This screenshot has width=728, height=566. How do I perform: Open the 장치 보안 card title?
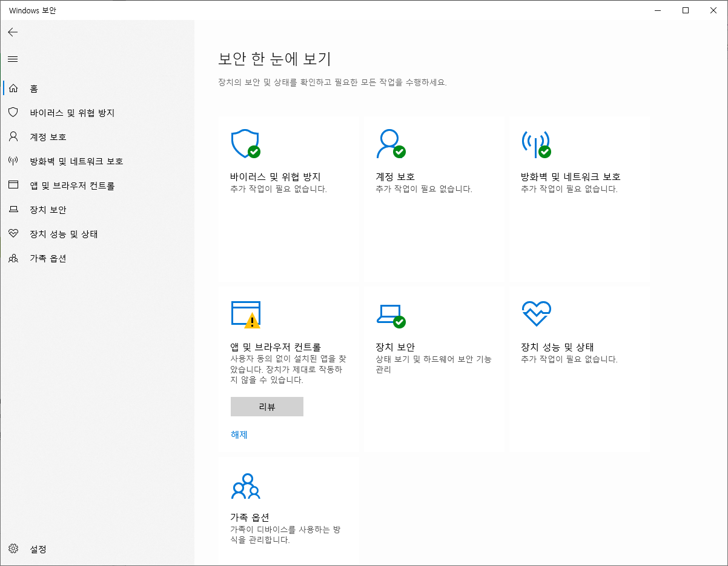click(x=395, y=347)
